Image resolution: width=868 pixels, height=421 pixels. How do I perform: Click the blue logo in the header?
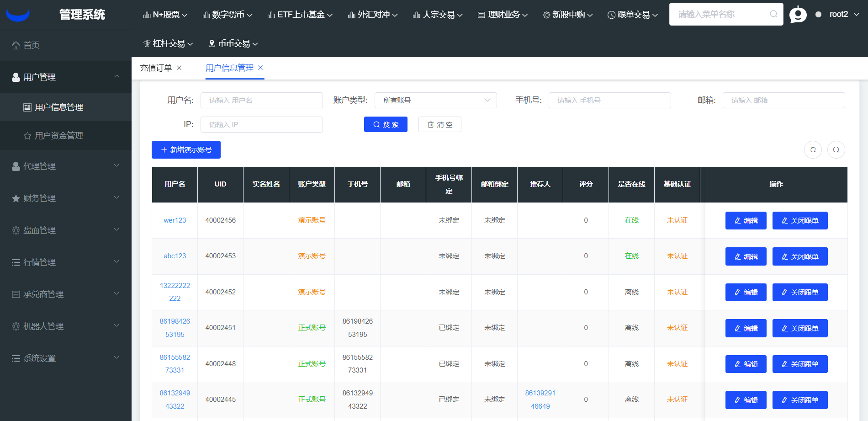(18, 15)
